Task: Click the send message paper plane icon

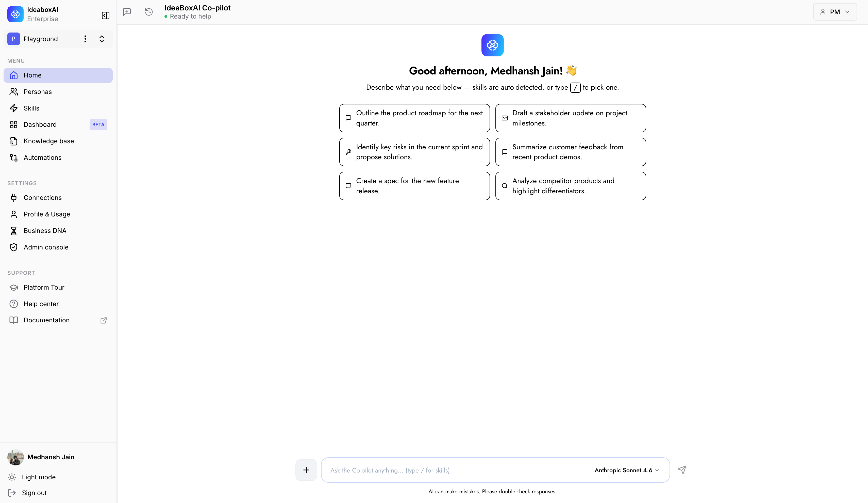Action: (x=682, y=470)
